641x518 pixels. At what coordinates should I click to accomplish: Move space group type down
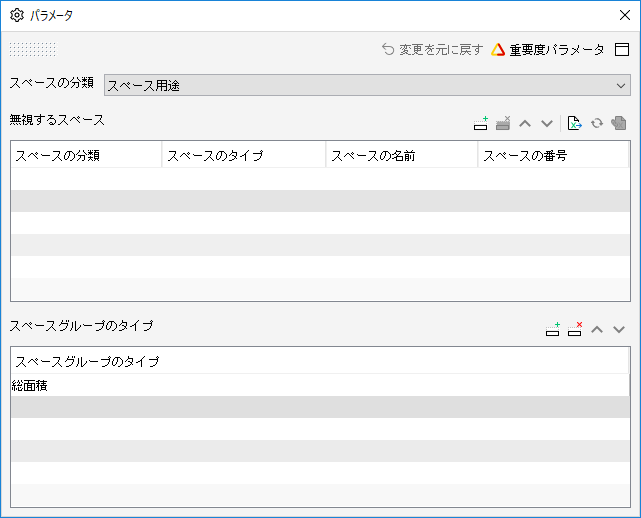click(619, 329)
